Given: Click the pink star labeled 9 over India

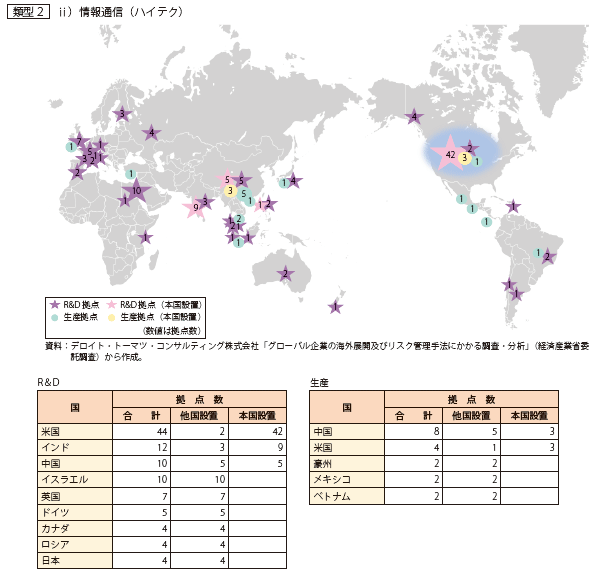Looking at the screenshot, I should point(195,207).
